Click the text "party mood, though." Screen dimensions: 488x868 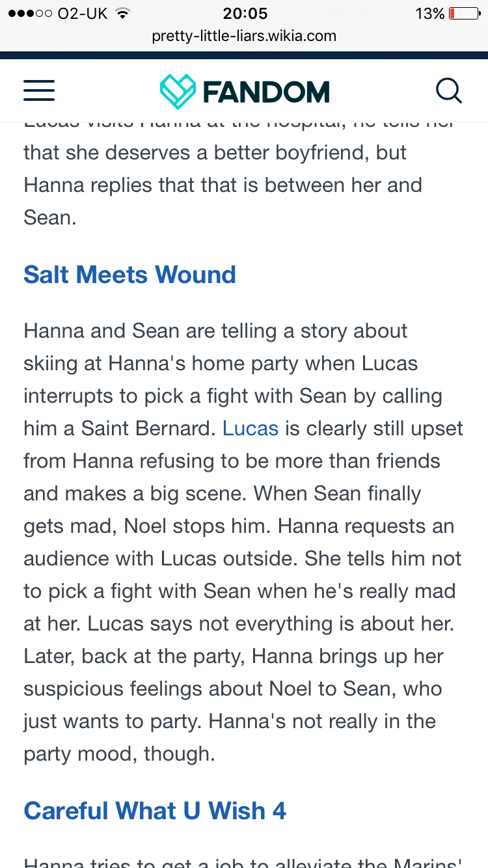pyautogui.click(x=119, y=754)
